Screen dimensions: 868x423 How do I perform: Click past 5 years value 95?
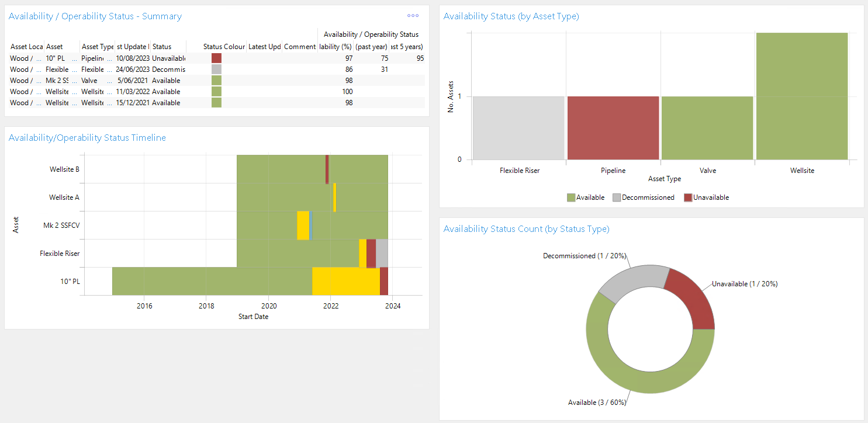(420, 58)
